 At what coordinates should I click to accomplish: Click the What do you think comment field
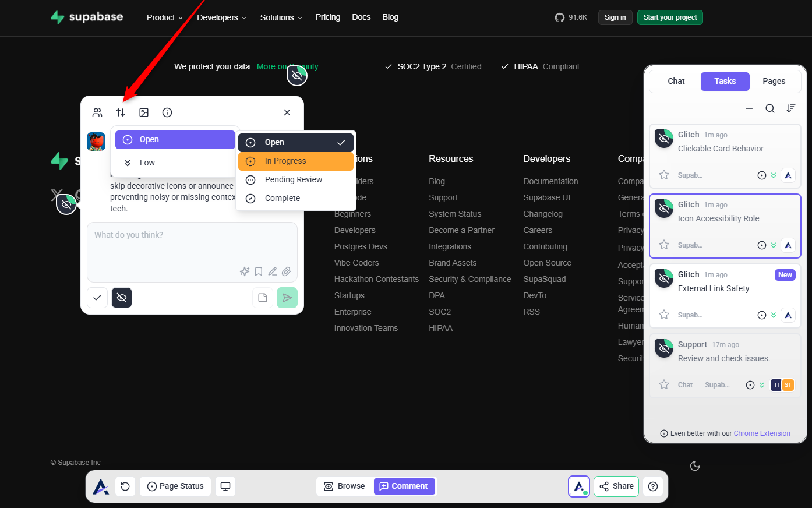point(192,245)
